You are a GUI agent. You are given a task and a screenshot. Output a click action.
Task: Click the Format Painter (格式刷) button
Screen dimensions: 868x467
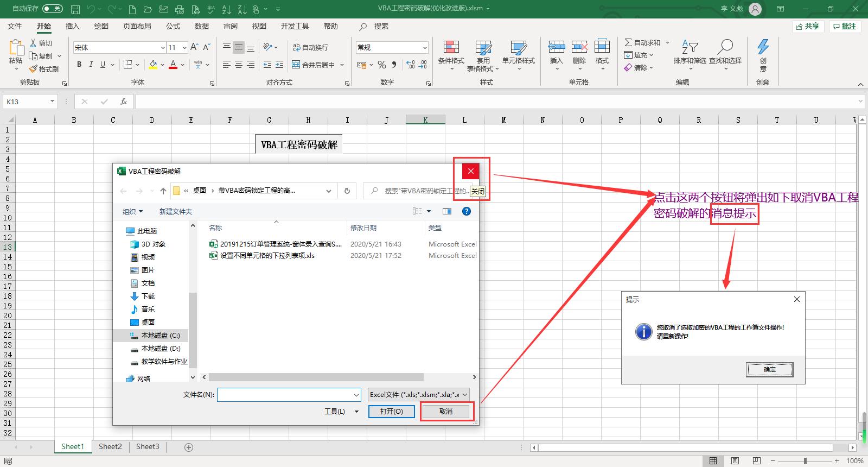pyautogui.click(x=44, y=69)
